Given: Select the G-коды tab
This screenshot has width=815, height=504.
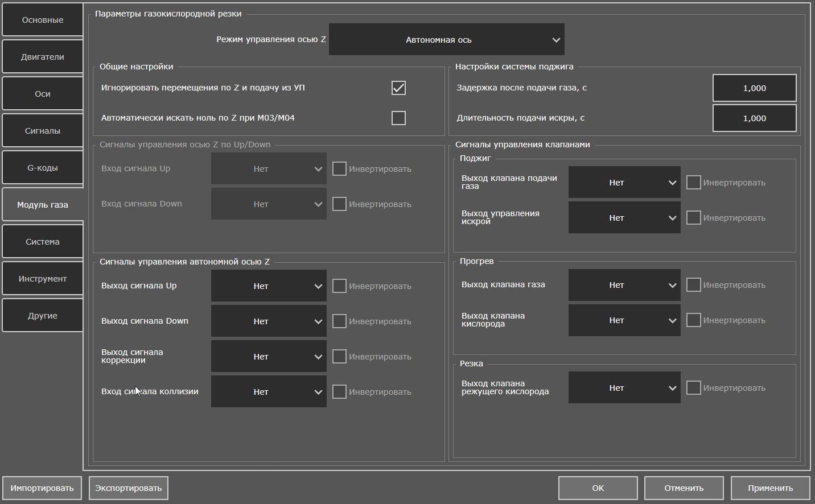Looking at the screenshot, I should pyautogui.click(x=43, y=168).
